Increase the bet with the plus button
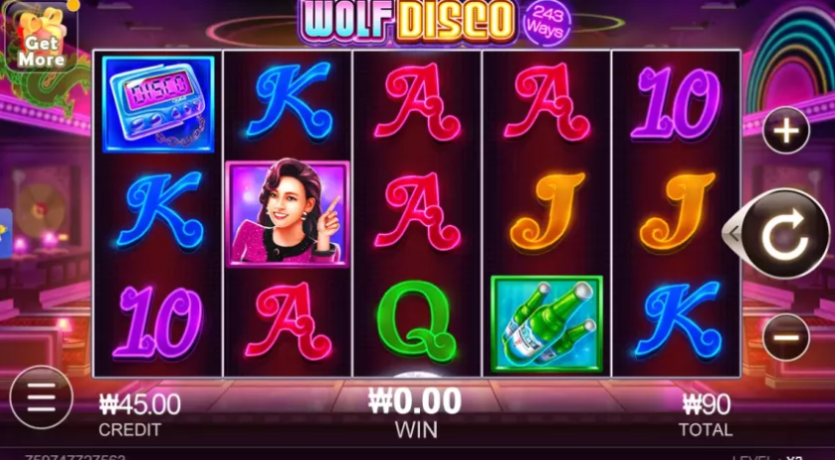 [786, 131]
